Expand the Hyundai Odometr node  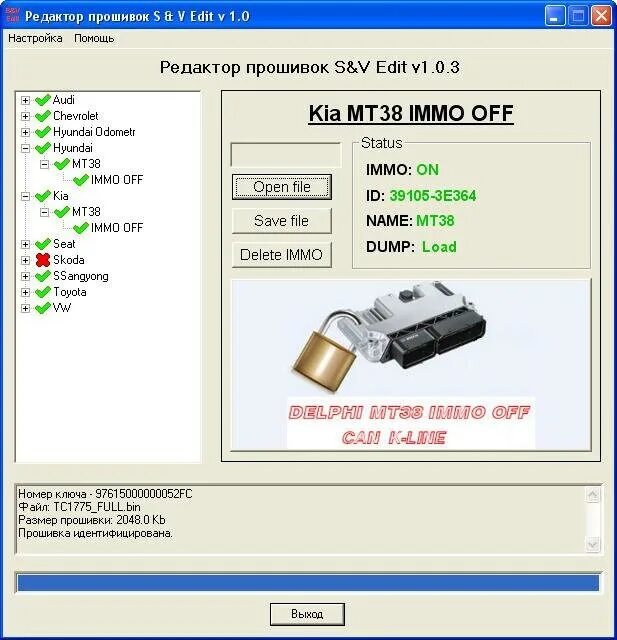[x=25, y=132]
